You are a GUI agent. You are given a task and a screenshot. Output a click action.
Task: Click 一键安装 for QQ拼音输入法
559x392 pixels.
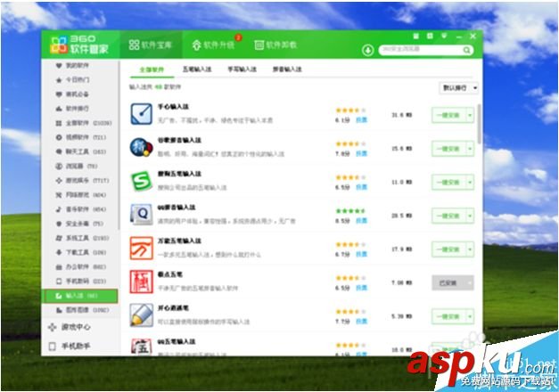point(448,216)
